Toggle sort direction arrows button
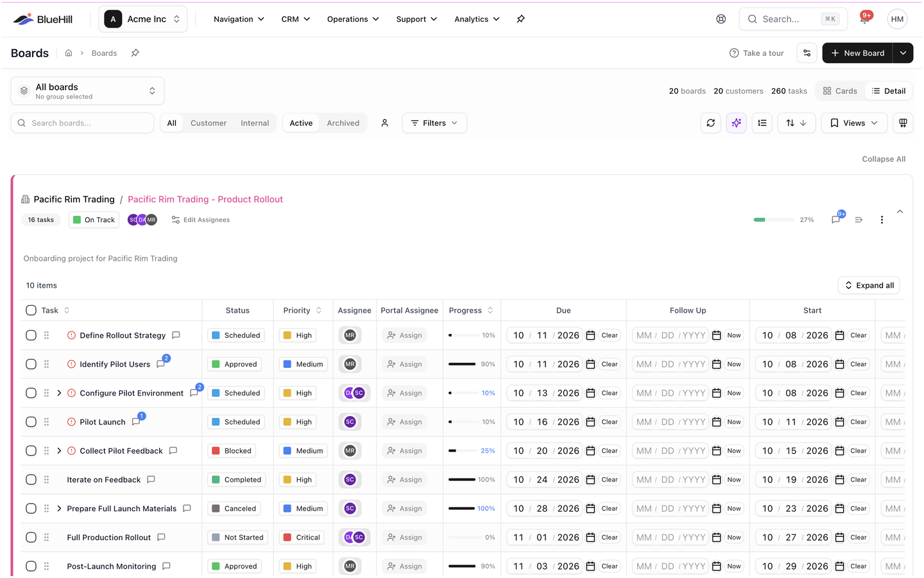 point(796,123)
